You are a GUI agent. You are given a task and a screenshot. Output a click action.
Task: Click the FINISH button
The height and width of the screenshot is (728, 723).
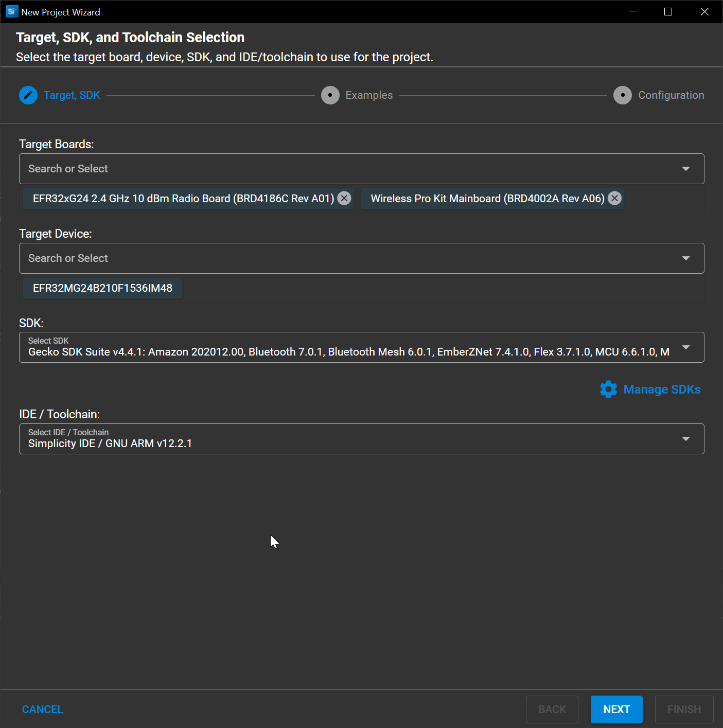click(684, 709)
